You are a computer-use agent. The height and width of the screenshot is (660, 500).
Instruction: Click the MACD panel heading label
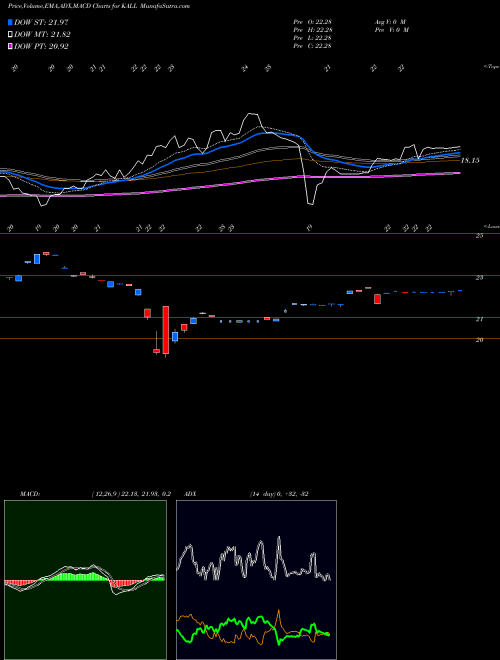[x=29, y=494]
